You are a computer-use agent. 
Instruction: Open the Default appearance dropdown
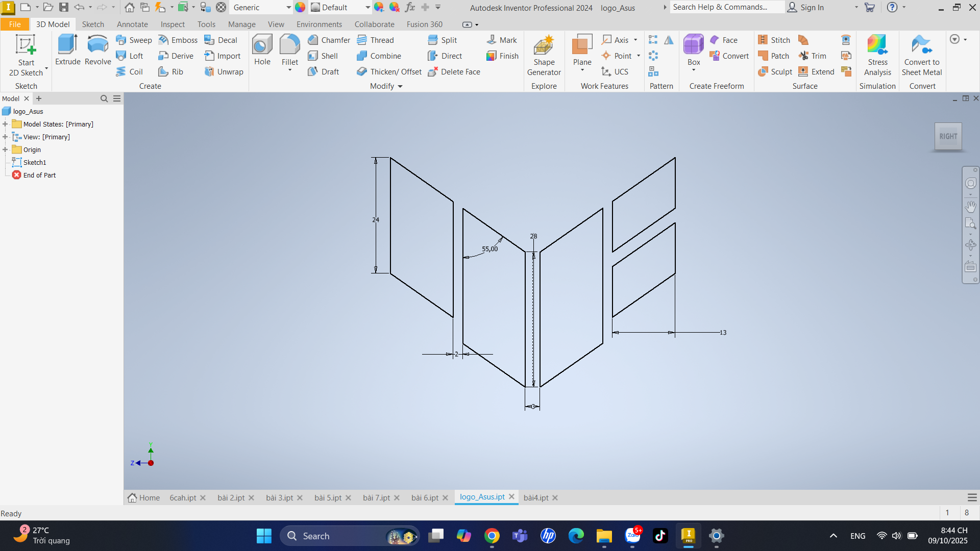coord(367,8)
